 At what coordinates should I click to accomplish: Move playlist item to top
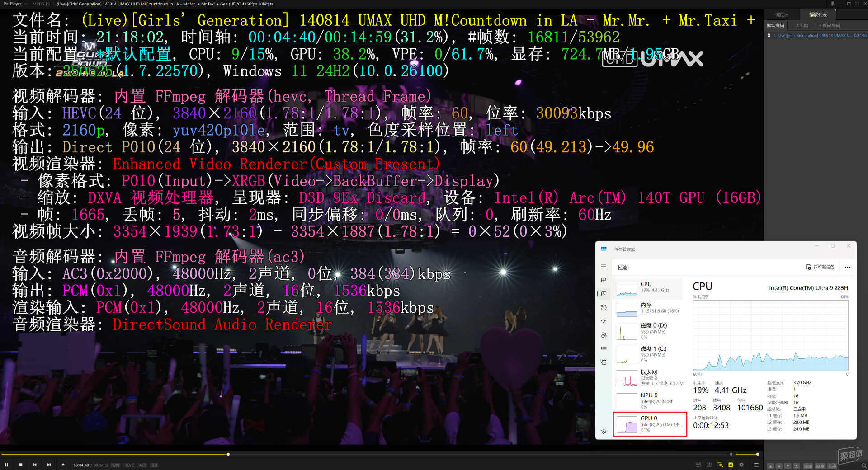(x=770, y=466)
